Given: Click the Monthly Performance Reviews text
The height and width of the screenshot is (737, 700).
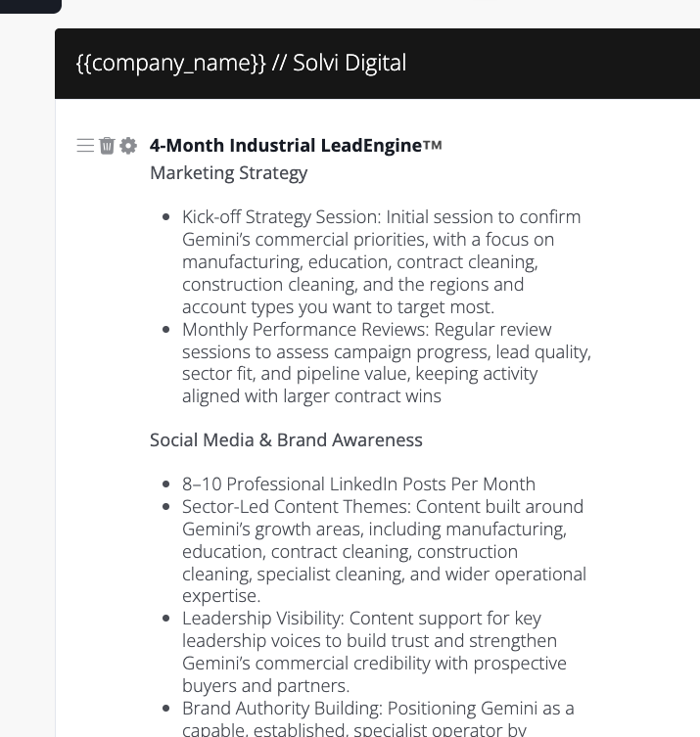Looking at the screenshot, I should (303, 330).
